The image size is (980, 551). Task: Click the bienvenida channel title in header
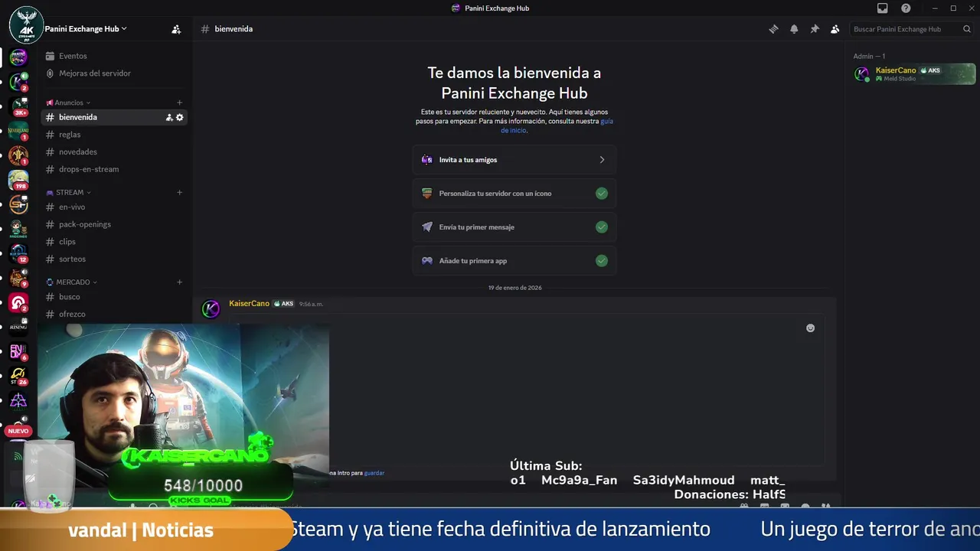[x=234, y=29]
